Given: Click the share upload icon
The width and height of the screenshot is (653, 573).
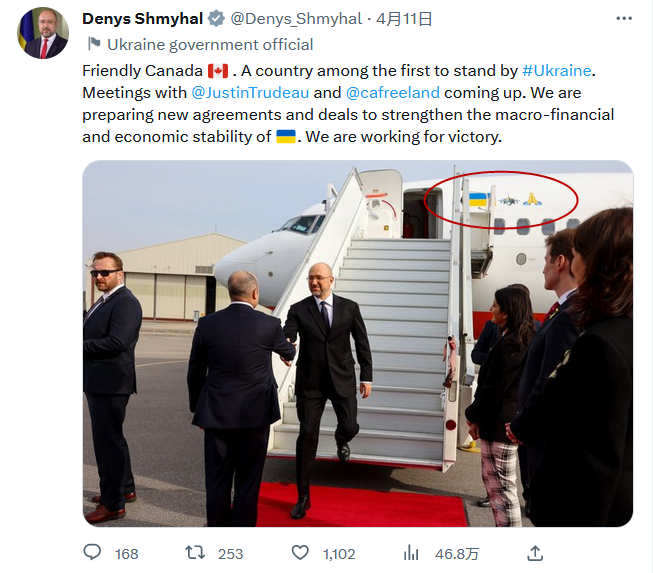Looking at the screenshot, I should pyautogui.click(x=535, y=552).
